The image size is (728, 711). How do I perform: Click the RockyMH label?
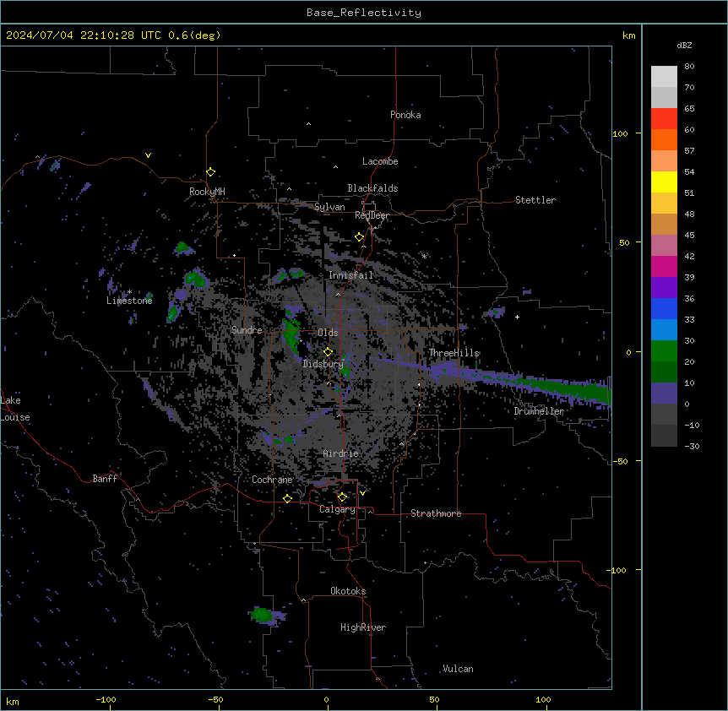pyautogui.click(x=207, y=192)
